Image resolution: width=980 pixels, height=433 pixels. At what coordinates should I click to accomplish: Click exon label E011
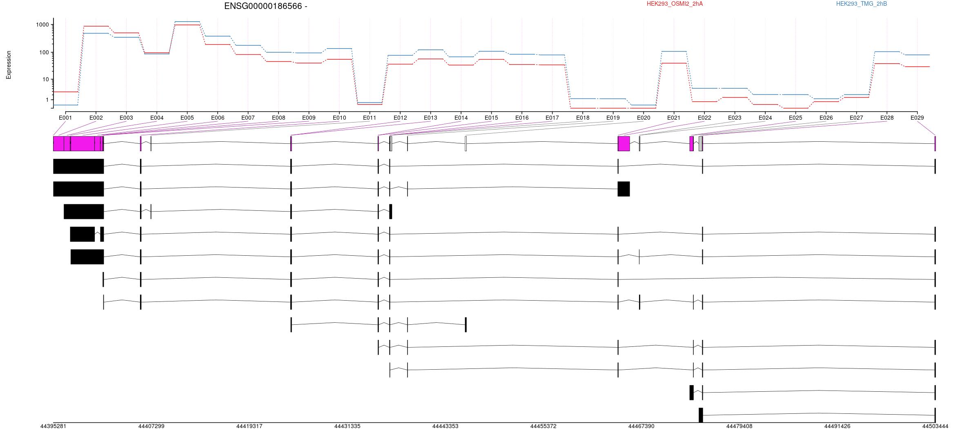pyautogui.click(x=370, y=118)
